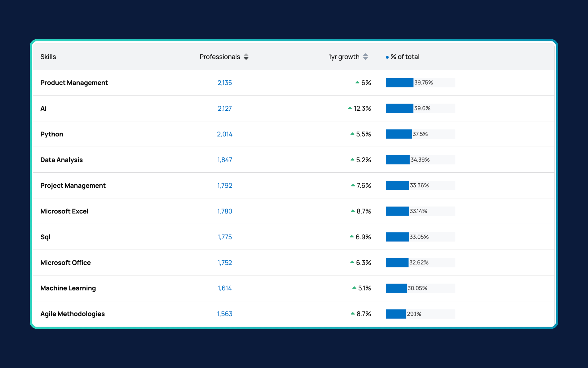588x368 pixels.
Task: Click 2,127 professionals count
Action: 224,109
